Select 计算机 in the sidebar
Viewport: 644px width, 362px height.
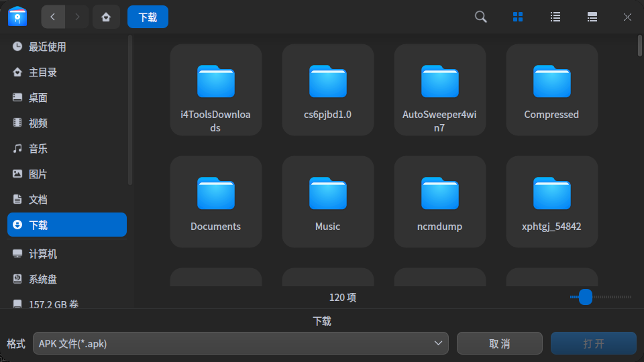pos(43,254)
